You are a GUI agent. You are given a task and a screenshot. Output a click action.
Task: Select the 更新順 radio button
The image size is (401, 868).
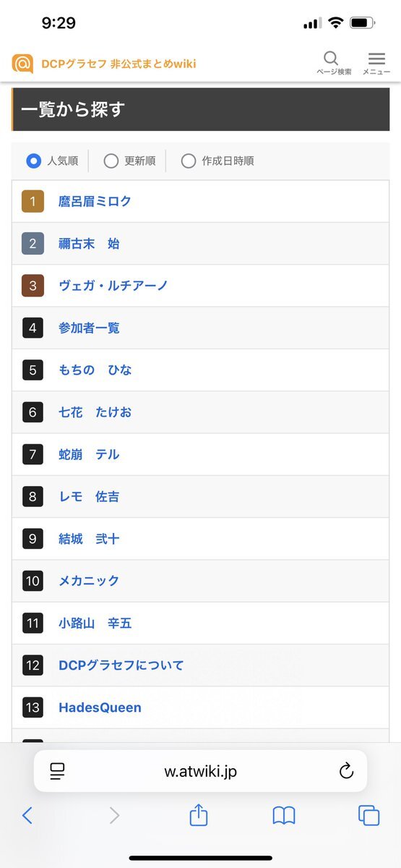[x=111, y=161]
